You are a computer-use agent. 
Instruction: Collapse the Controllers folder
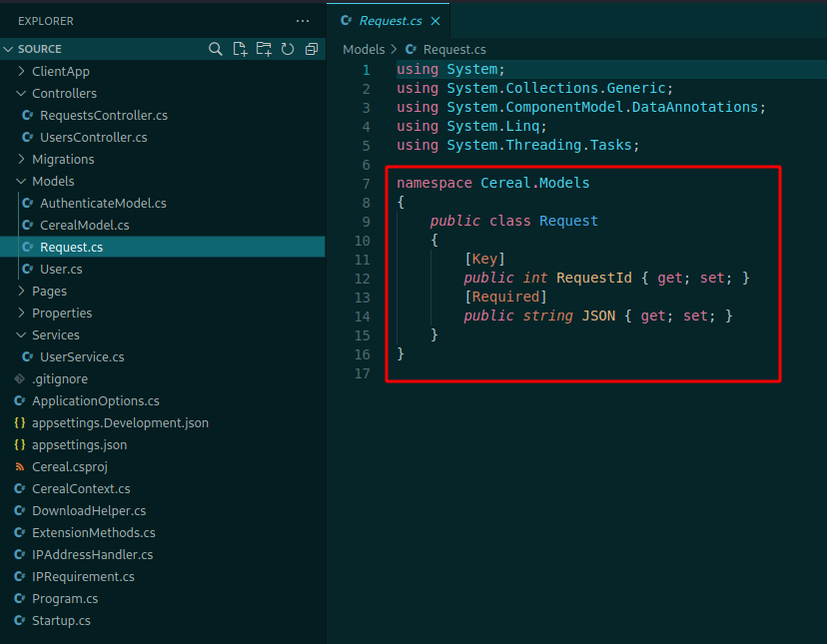point(163,94)
